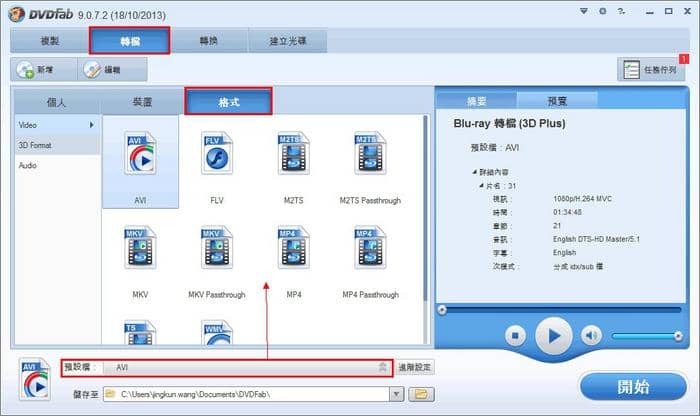This screenshot has width=700, height=416.
Task: Select the MKV Passthrough format icon
Action: [x=217, y=247]
